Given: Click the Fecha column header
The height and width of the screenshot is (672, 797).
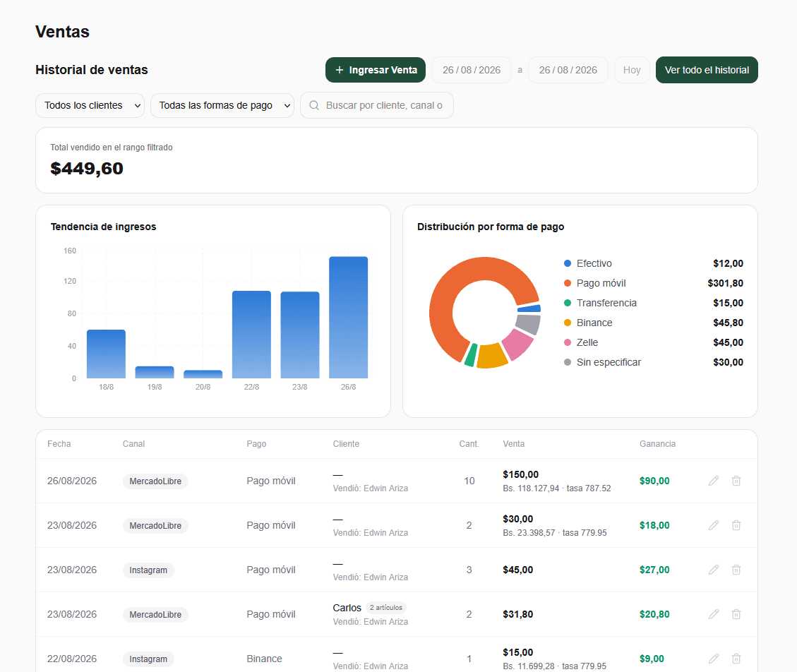Looking at the screenshot, I should [x=59, y=444].
